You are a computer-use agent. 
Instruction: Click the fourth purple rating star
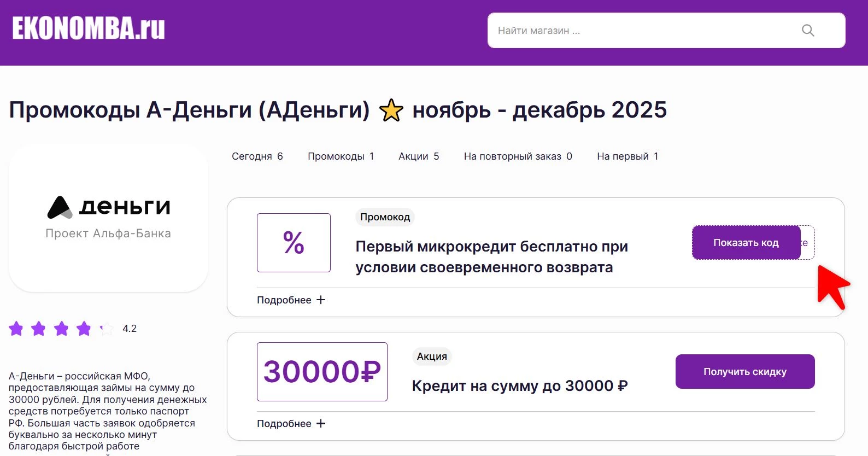[84, 329]
